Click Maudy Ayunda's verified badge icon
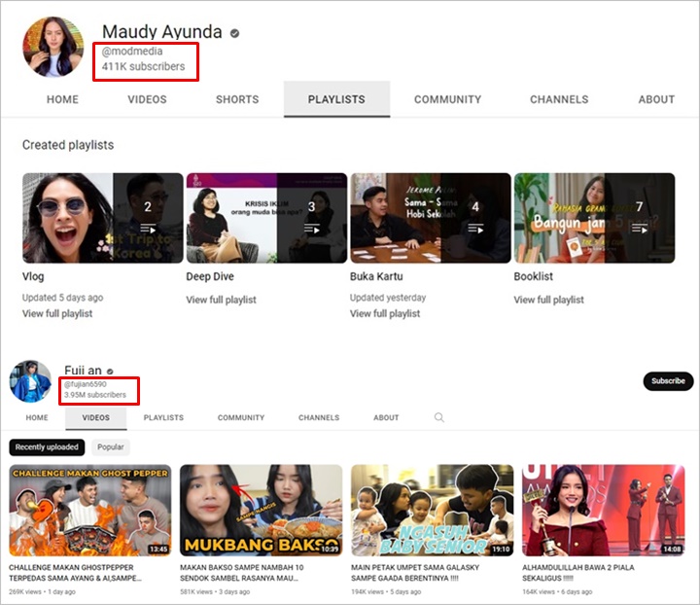This screenshot has height=605, width=700. pyautogui.click(x=235, y=33)
